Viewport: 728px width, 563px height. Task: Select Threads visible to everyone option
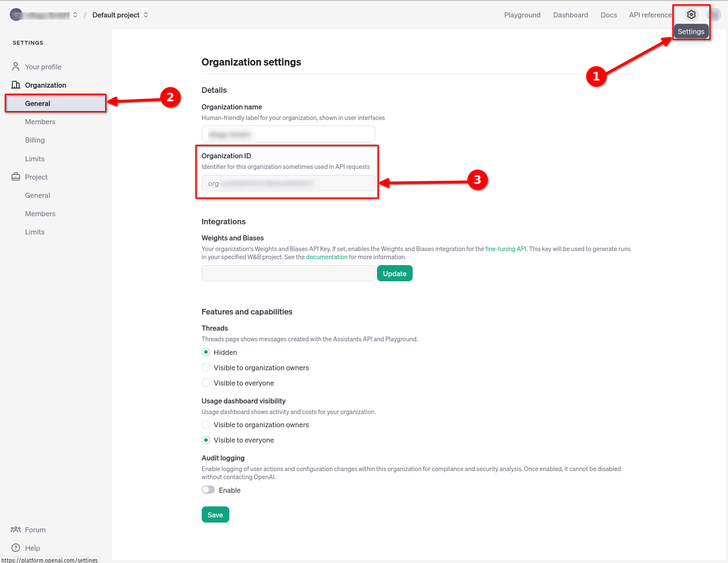206,383
